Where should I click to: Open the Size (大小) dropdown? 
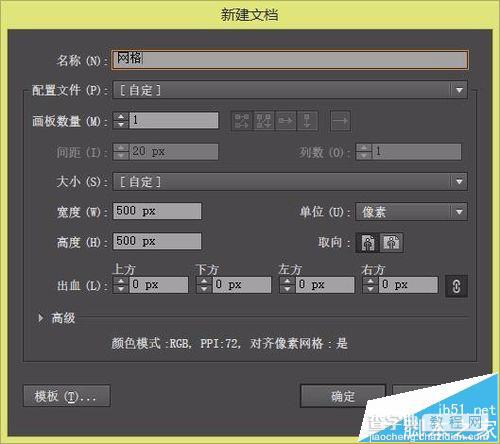click(x=290, y=182)
